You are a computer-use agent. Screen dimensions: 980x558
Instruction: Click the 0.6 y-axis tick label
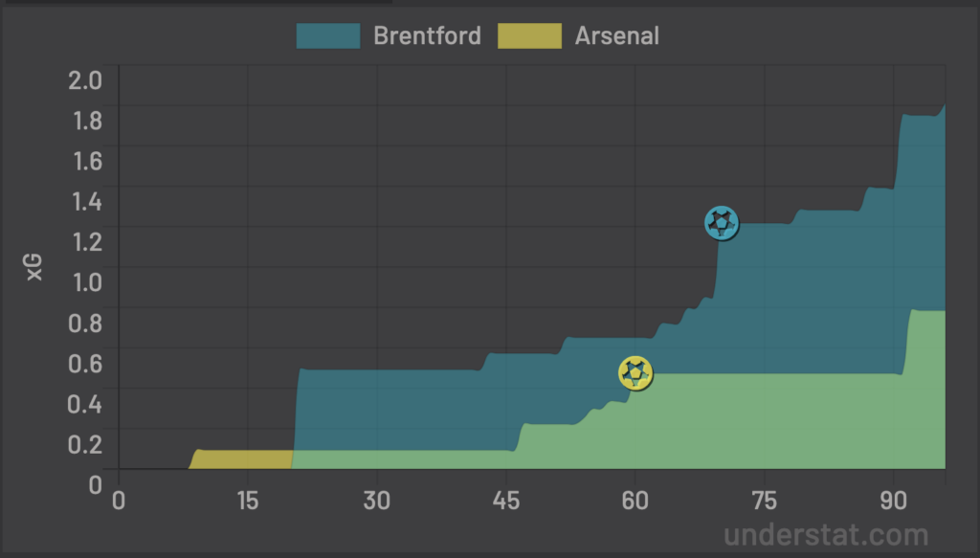coord(85,364)
